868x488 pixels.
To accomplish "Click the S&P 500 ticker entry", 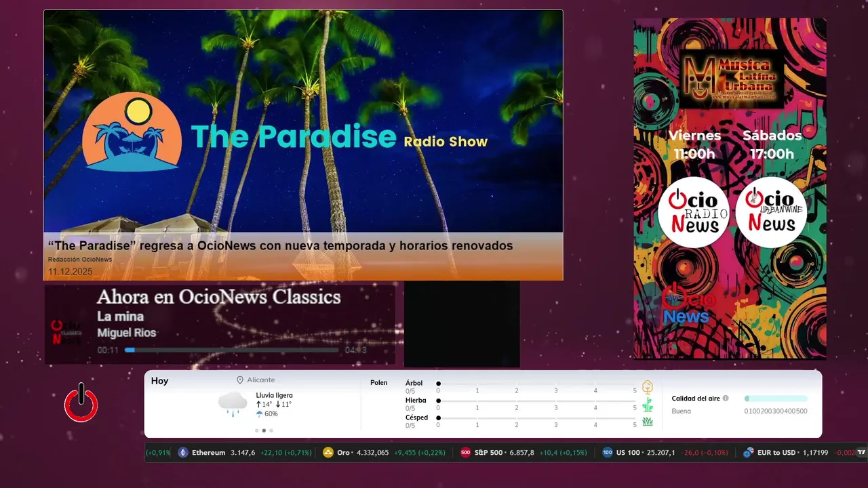I will click(524, 453).
